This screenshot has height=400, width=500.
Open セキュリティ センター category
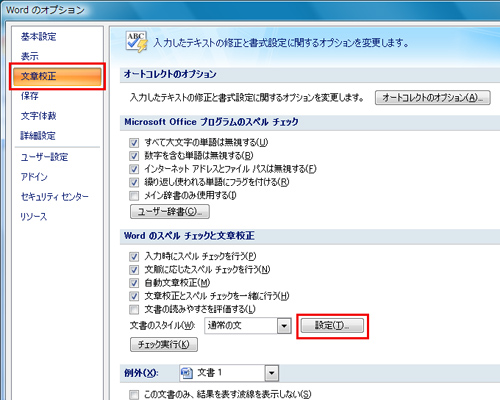click(55, 197)
